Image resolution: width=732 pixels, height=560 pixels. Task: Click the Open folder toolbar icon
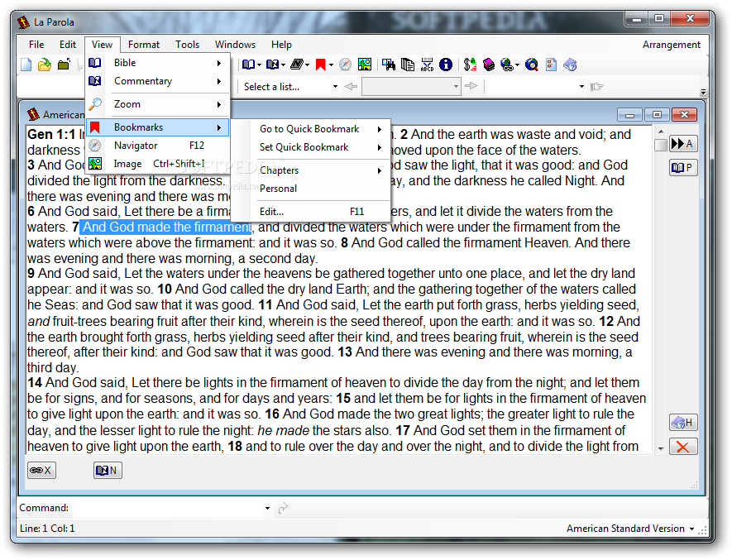(x=45, y=65)
